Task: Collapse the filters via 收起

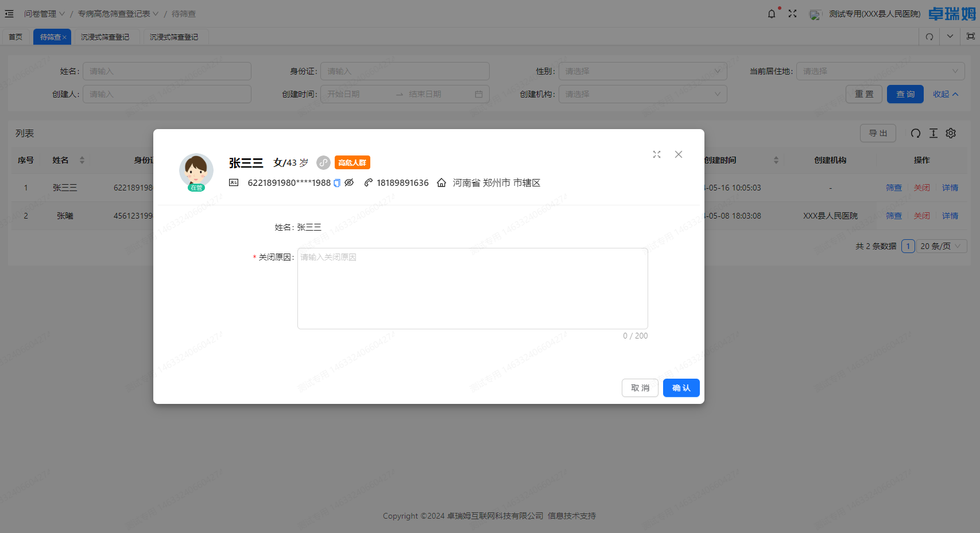Action: (945, 94)
